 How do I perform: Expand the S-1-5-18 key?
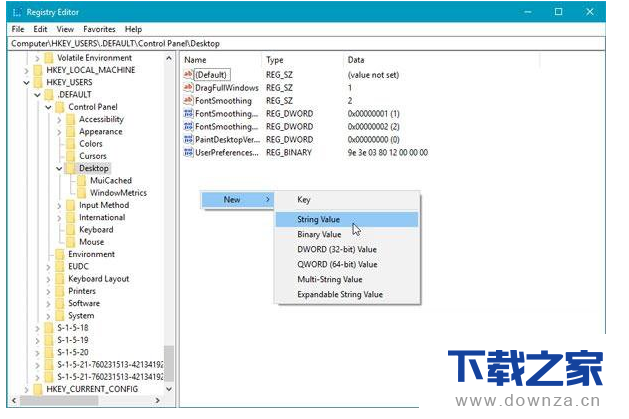[37, 328]
